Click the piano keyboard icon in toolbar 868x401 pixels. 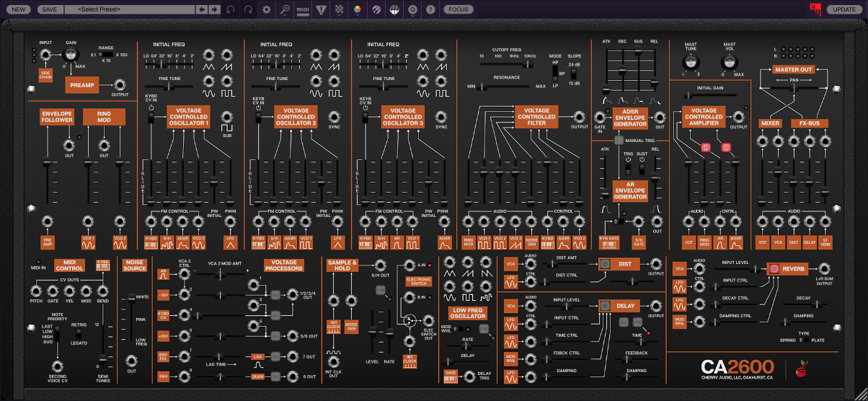coord(394,9)
